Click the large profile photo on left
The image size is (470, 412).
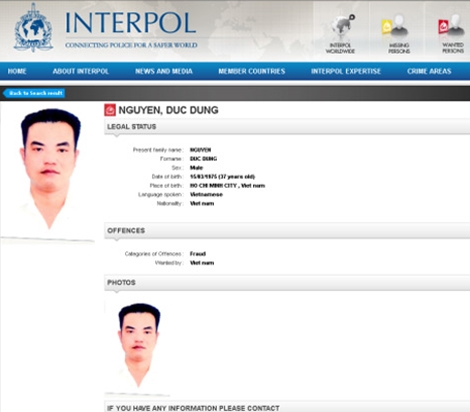48,173
